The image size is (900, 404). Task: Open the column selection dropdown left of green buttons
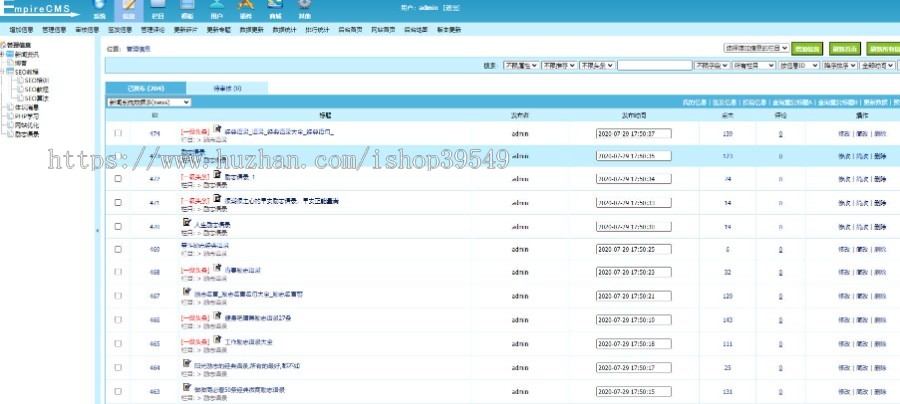[757, 49]
